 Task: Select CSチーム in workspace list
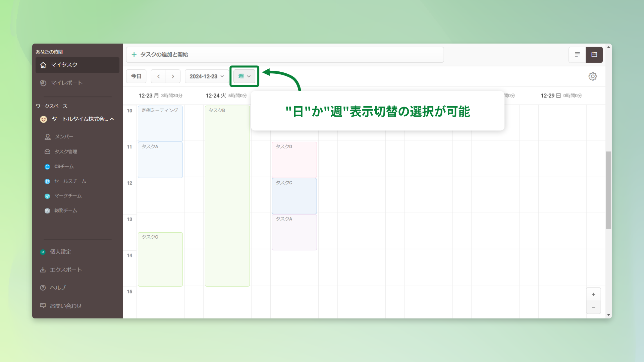click(x=64, y=167)
